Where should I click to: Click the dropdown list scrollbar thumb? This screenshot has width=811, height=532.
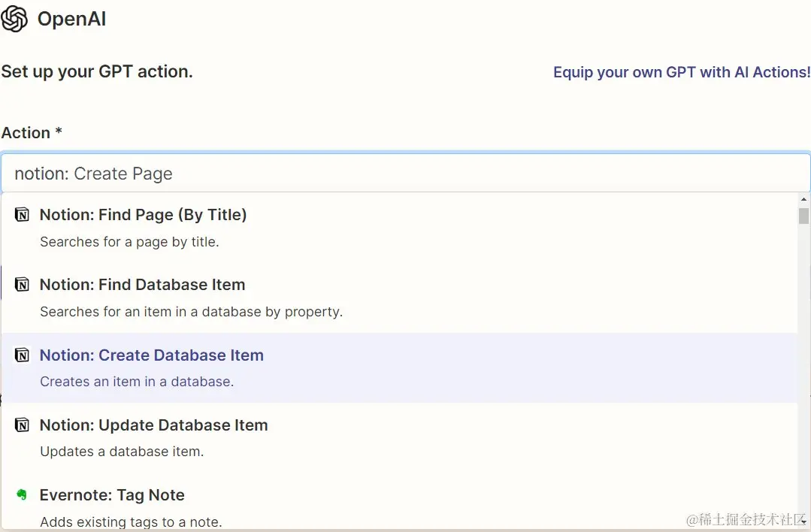tap(803, 216)
